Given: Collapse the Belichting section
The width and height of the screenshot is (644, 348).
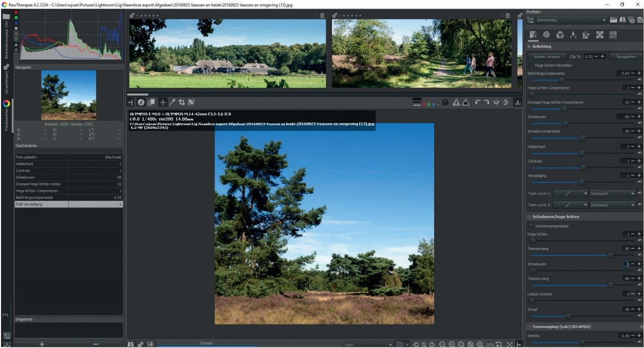Looking at the screenshot, I should coord(530,46).
